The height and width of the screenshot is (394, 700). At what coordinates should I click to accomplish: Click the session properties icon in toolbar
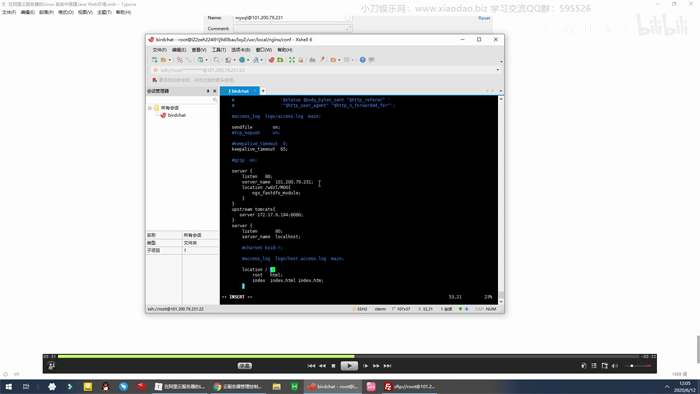pyautogui.click(x=200, y=60)
